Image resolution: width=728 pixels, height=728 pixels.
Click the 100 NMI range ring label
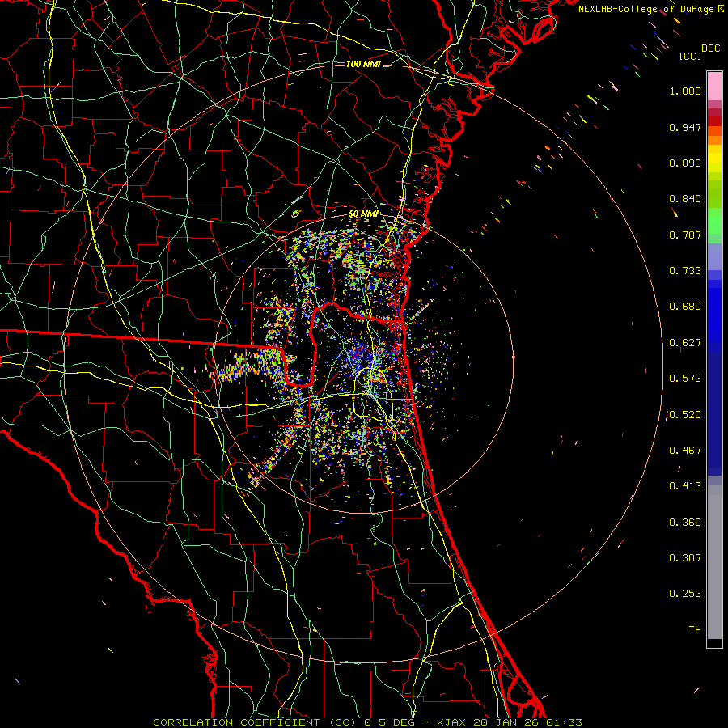tap(363, 64)
